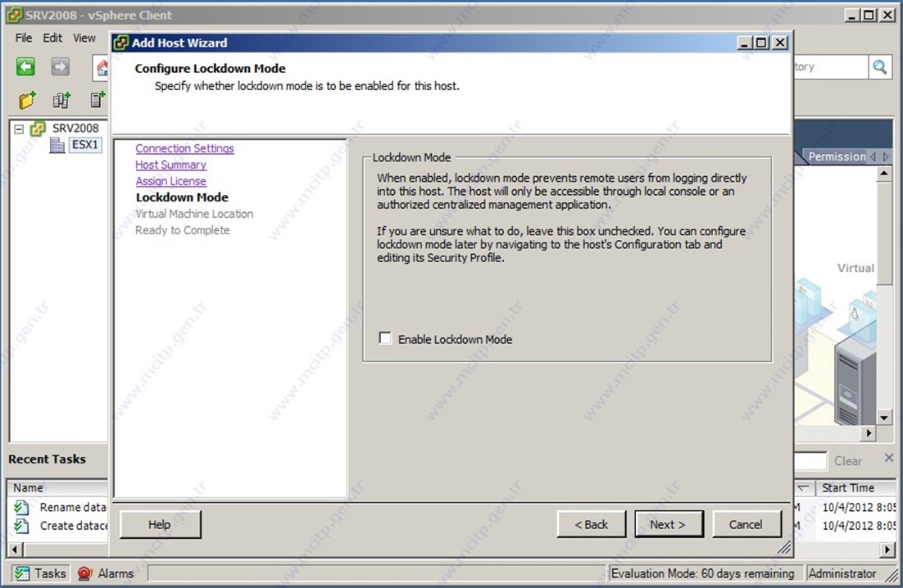Select the Rename data task row
Image resolution: width=903 pixels, height=588 pixels.
coord(61,507)
